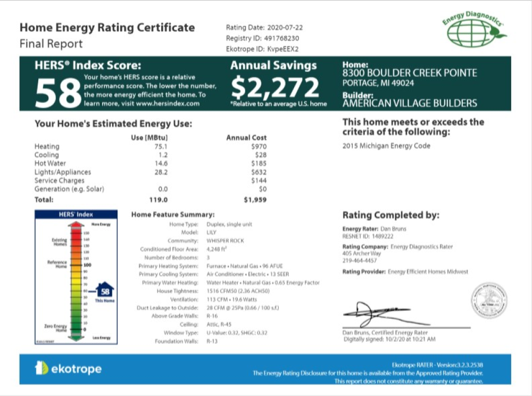
Task: Click the $2,272 annual savings figure
Action: (275, 87)
